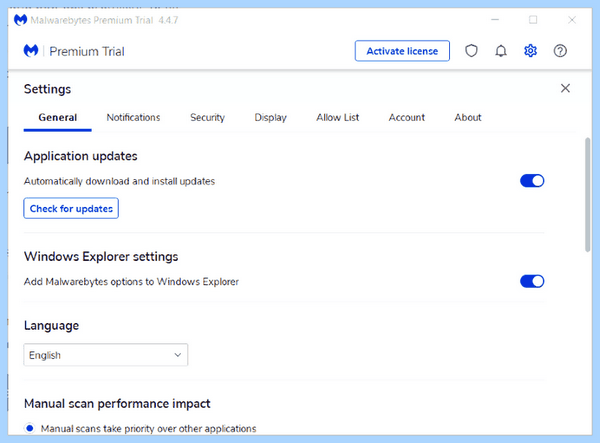
Task: Click the Malwarebytes logo beside Premium Trial
Action: coord(31,50)
